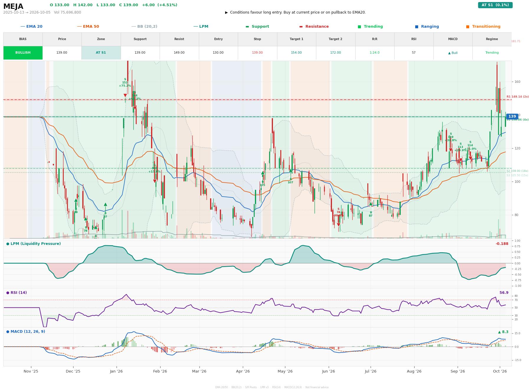The width and height of the screenshot is (532, 392).
Task: Click the Target 1 value 154.00
Action: click(x=297, y=53)
